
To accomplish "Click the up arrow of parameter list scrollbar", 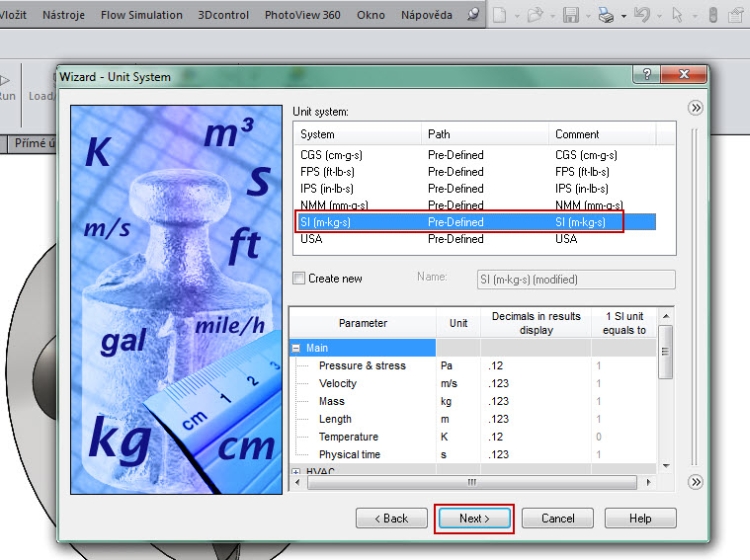I will [x=665, y=316].
